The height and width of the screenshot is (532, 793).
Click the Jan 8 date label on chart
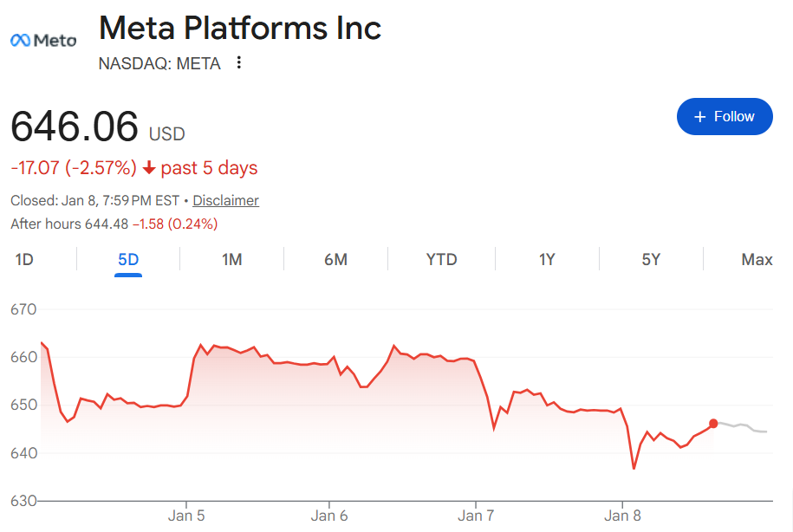click(x=622, y=516)
